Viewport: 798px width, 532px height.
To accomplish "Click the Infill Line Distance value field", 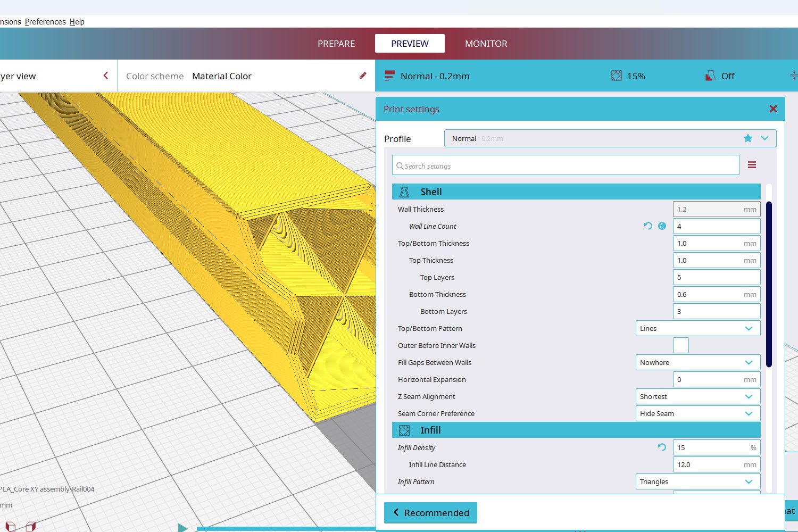I will (717, 464).
